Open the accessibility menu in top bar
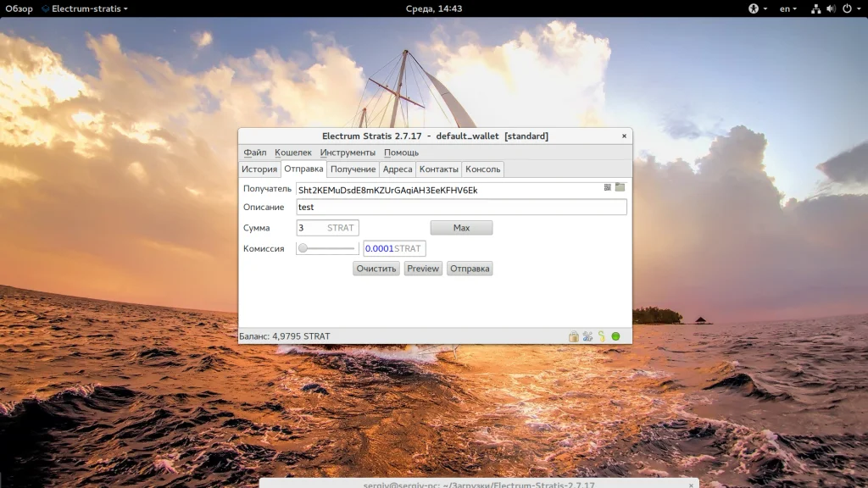This screenshot has width=868, height=488. point(753,8)
